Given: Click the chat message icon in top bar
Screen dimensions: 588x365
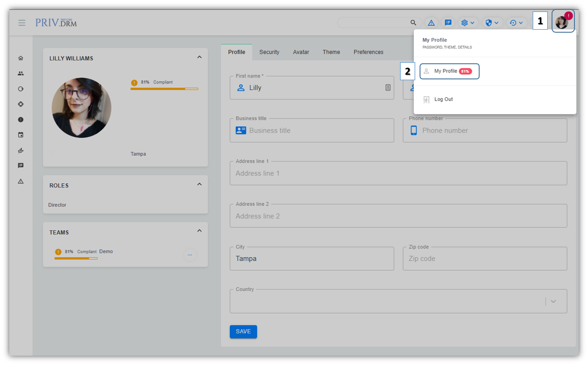Looking at the screenshot, I should 448,23.
